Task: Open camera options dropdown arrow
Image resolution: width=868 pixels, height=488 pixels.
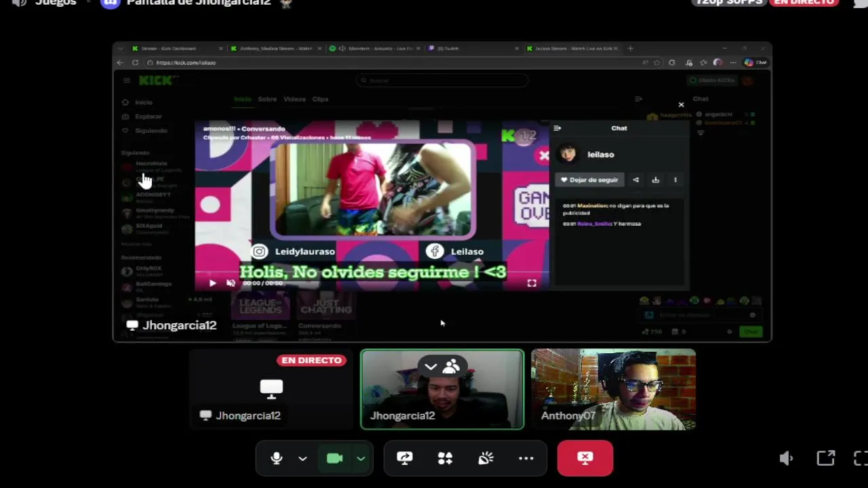Action: point(361,459)
